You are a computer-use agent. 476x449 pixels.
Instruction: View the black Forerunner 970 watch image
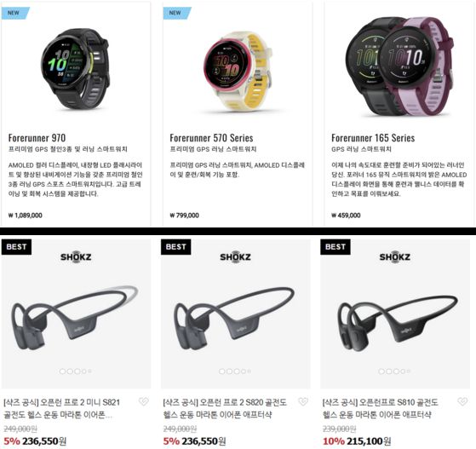75,68
